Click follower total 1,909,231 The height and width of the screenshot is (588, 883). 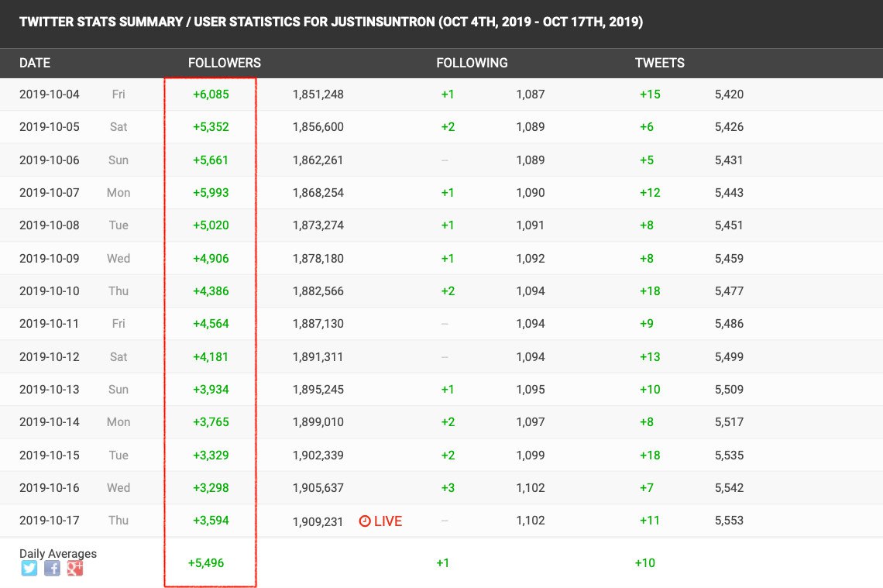click(318, 521)
